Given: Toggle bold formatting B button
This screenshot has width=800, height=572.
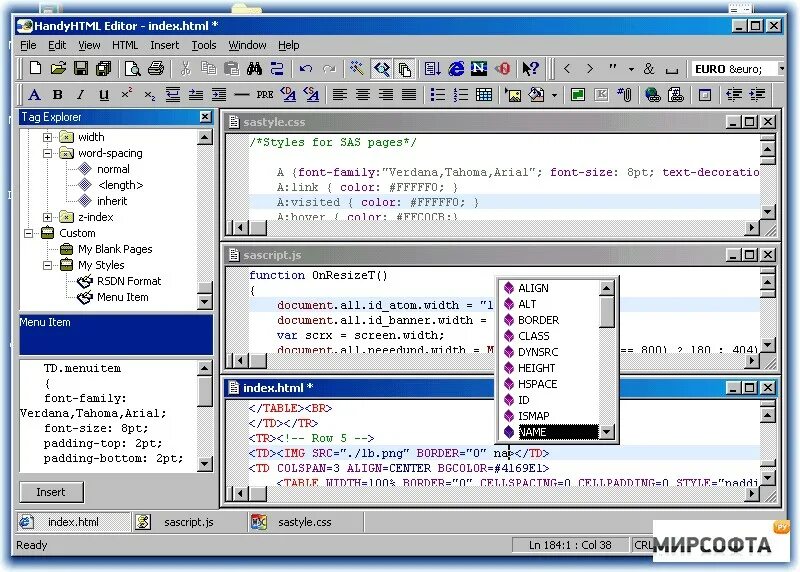Looking at the screenshot, I should (58, 94).
